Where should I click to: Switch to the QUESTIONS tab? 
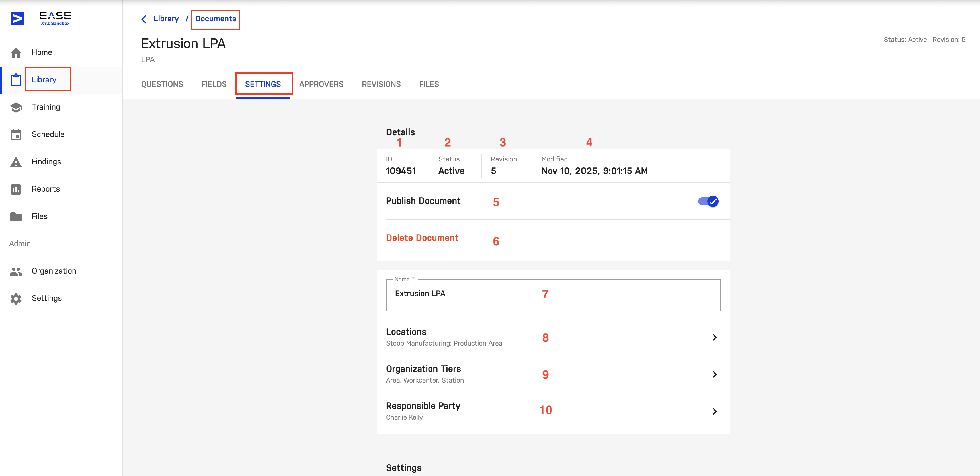click(162, 85)
